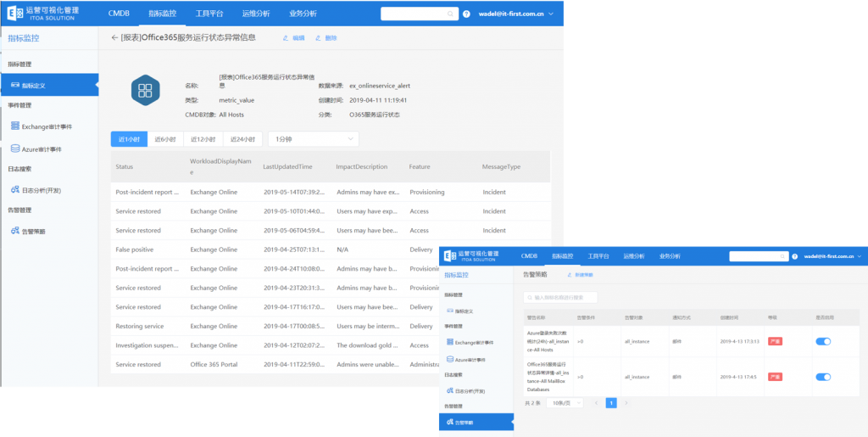Click the 编辑 pencil button in report window
Viewport: 868px width, 437px height.
(x=294, y=38)
